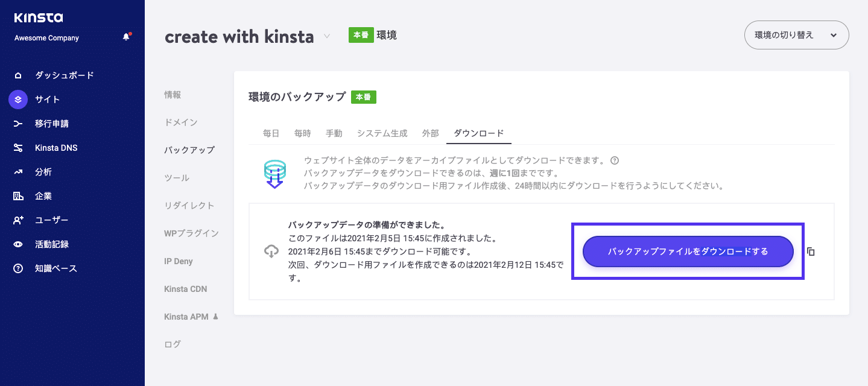Image resolution: width=868 pixels, height=386 pixels.
Task: Click the 企業 company icon
Action: (19, 195)
